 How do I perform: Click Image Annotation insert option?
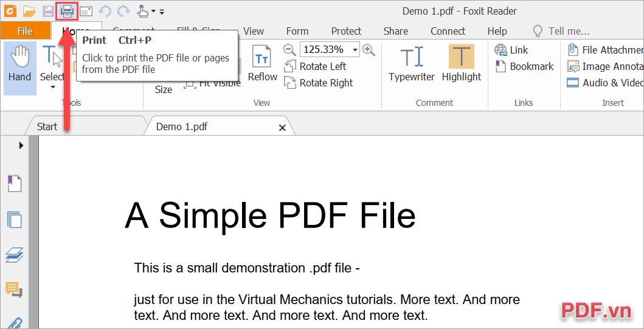coord(606,66)
